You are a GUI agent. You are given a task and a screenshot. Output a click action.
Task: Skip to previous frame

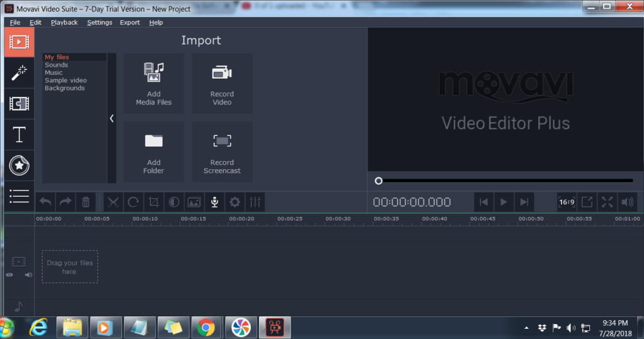[x=484, y=202]
